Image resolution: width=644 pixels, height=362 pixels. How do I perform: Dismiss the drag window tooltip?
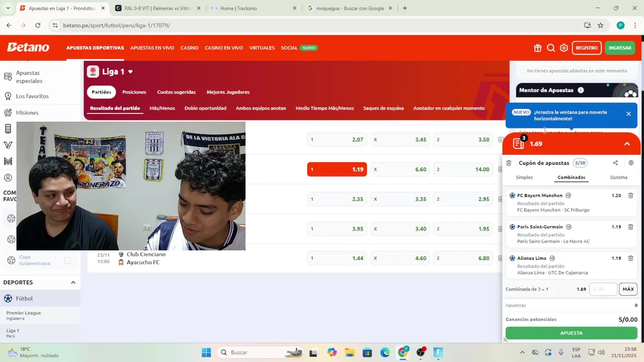click(628, 114)
